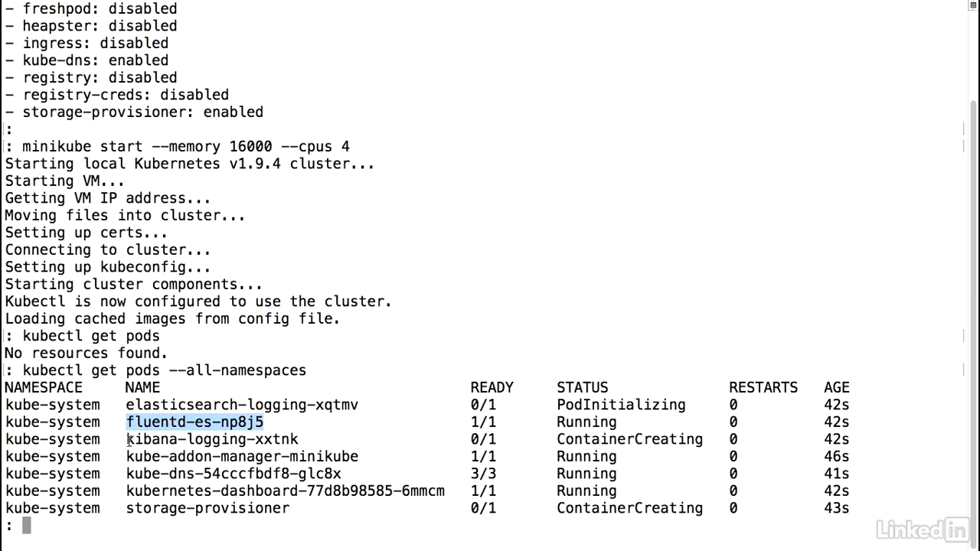Viewport: 980px width, 551px height.
Task: Click the READY column header
Action: pyautogui.click(x=492, y=388)
